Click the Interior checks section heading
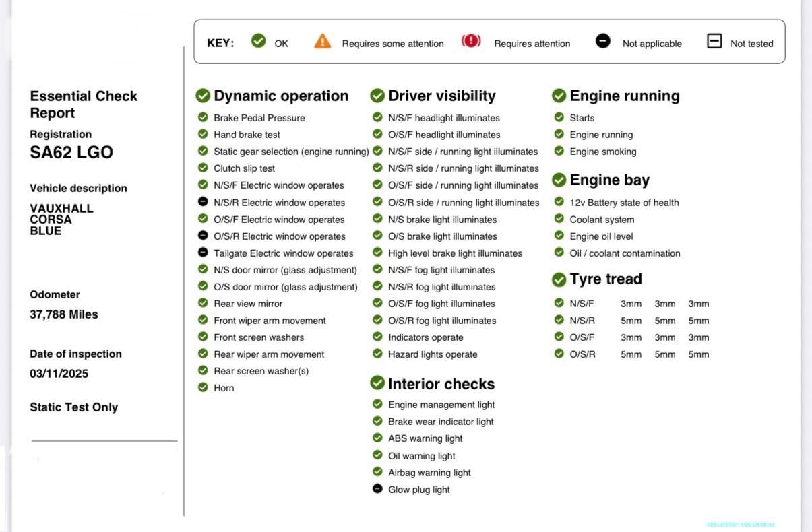Screen dimensions: 812x532 point(441,384)
